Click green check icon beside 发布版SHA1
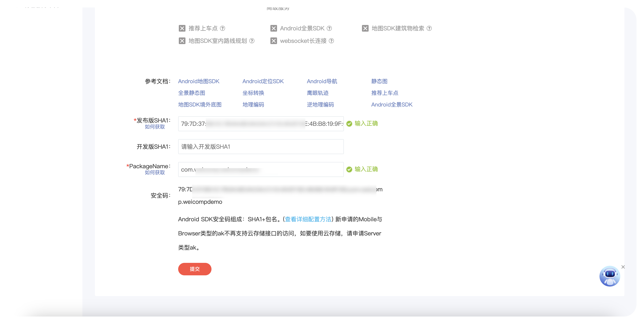Image resolution: width=644 pixels, height=324 pixels. 349,124
